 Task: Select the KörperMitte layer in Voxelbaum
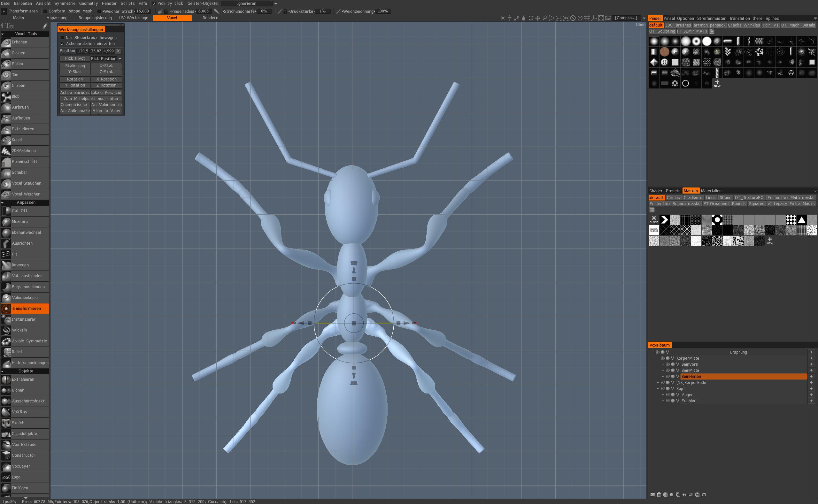688,358
